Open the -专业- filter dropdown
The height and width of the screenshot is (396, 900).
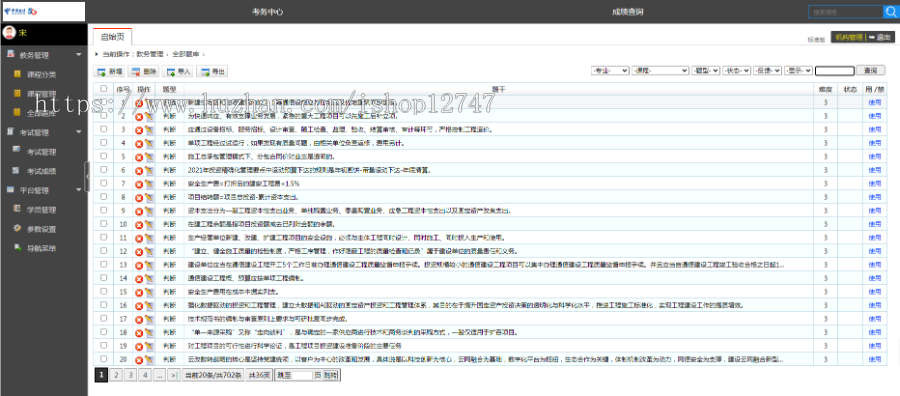pyautogui.click(x=610, y=70)
